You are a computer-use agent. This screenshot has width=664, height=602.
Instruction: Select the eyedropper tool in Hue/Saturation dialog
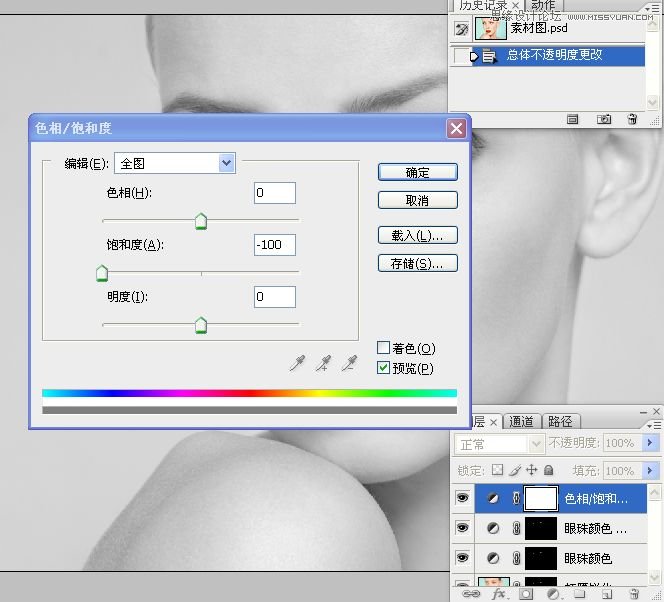click(x=297, y=364)
